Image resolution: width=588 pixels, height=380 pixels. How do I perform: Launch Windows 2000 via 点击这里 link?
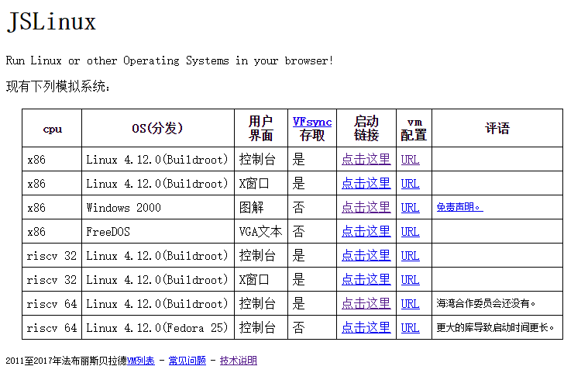point(366,207)
